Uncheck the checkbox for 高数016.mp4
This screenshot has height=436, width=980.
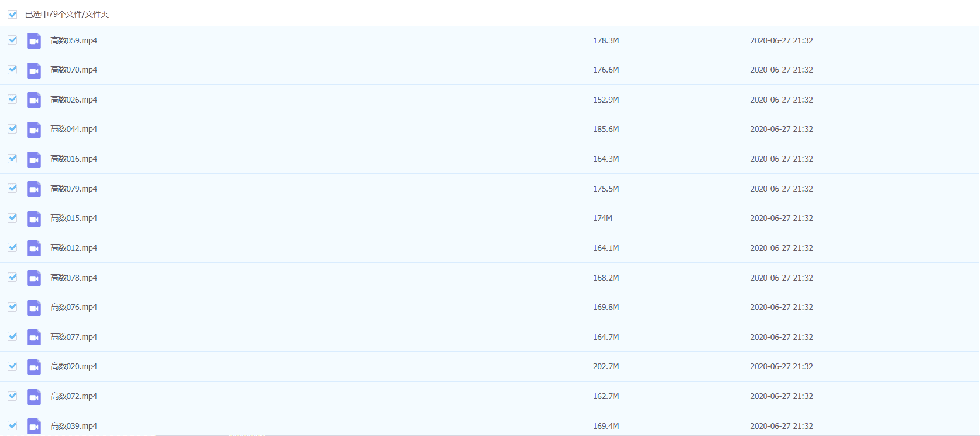12,159
